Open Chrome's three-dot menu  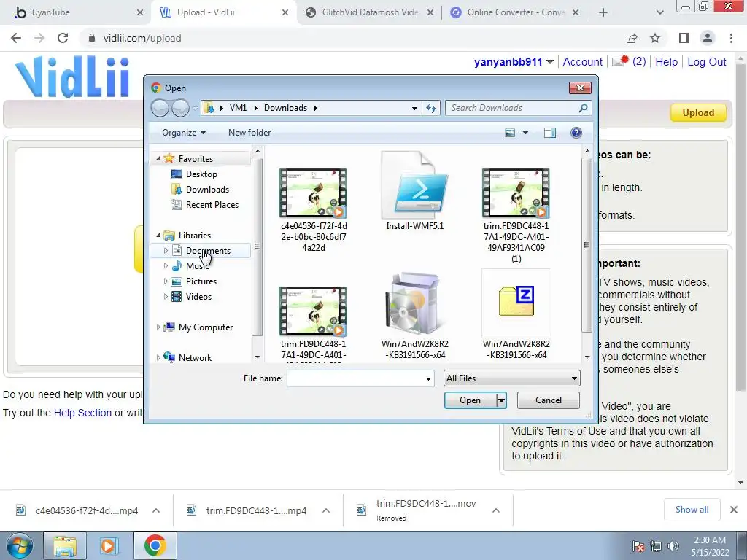click(x=731, y=38)
